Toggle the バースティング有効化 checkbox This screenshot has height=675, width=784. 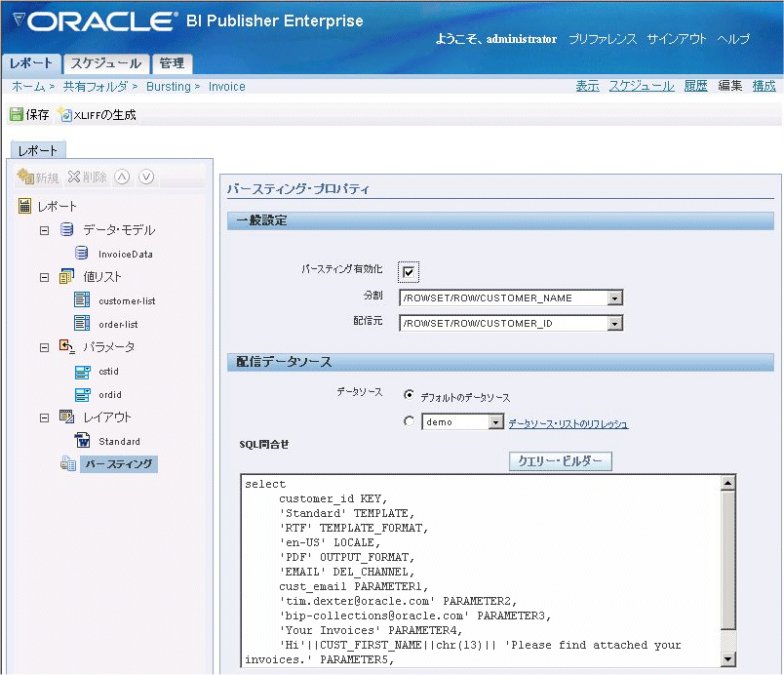click(x=409, y=272)
